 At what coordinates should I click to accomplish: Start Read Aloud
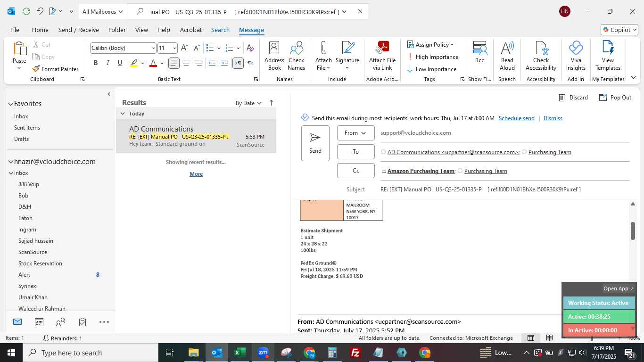click(x=507, y=56)
